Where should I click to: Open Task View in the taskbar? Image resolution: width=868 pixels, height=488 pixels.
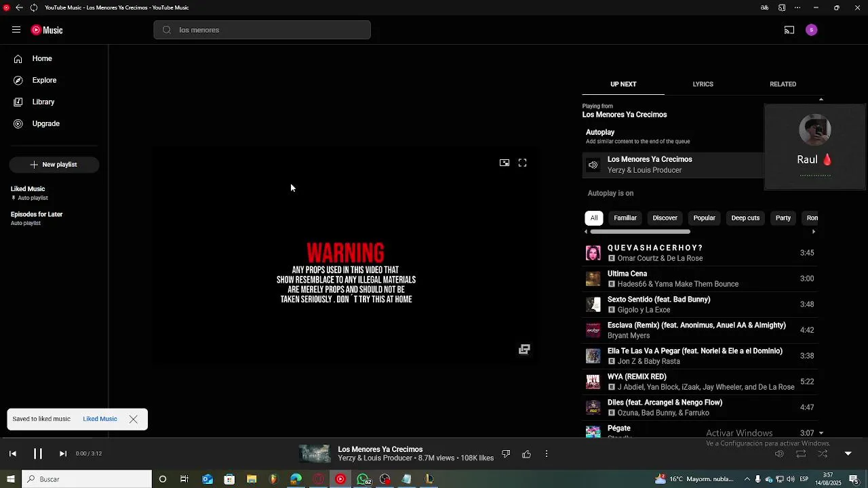coord(184,479)
